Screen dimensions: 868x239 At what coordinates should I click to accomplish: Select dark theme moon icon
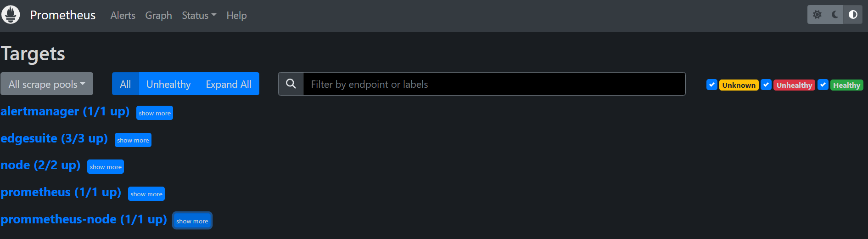coord(835,15)
